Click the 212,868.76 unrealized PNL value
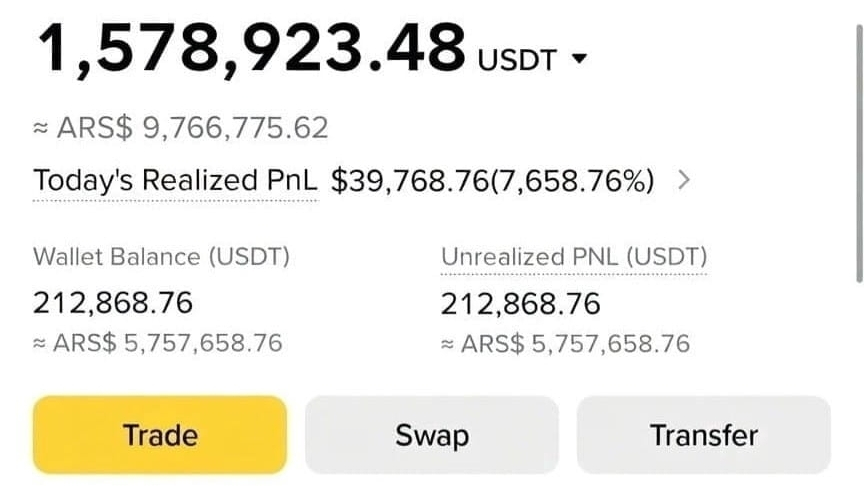 521,302
